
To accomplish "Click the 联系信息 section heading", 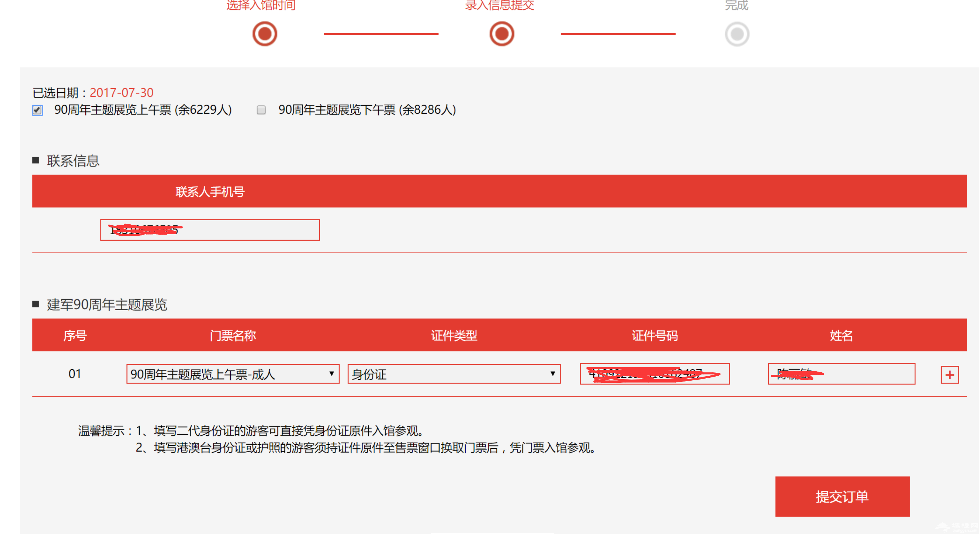I will coord(73,161).
